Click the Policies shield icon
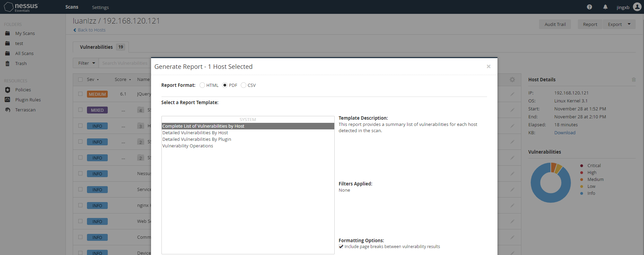This screenshot has width=644, height=255. click(x=8, y=90)
